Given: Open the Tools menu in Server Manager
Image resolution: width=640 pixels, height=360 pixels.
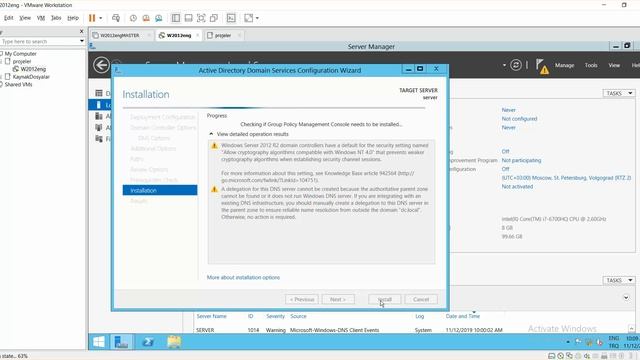Looking at the screenshot, I should 591,65.
